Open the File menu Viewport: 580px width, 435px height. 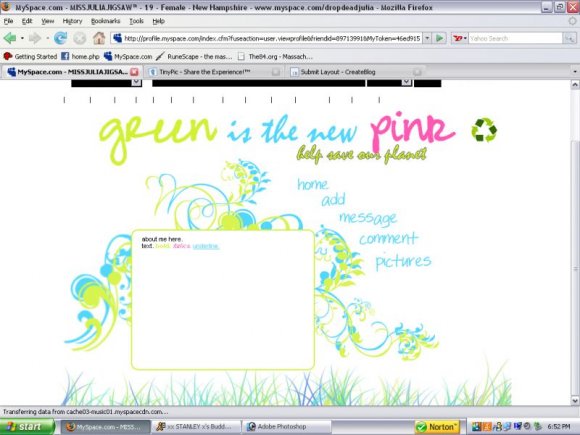click(x=8, y=21)
